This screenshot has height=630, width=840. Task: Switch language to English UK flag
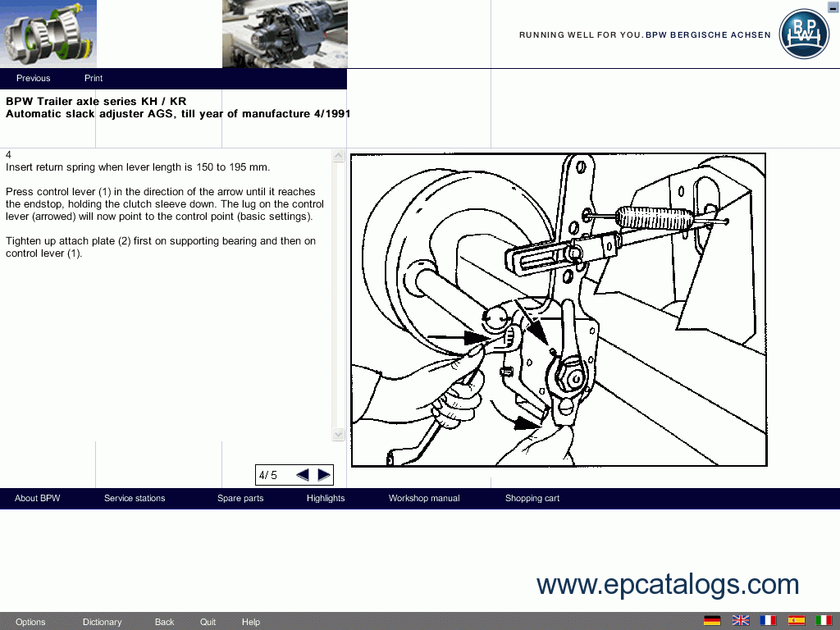(741, 620)
